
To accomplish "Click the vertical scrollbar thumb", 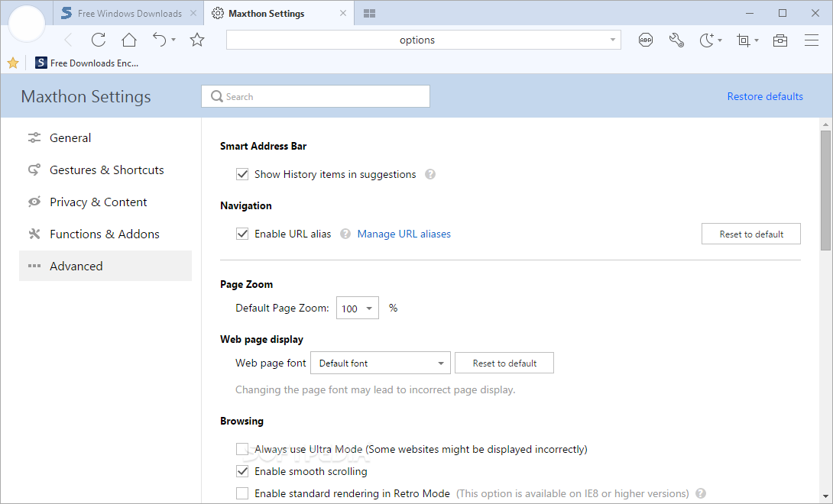I will (825, 190).
